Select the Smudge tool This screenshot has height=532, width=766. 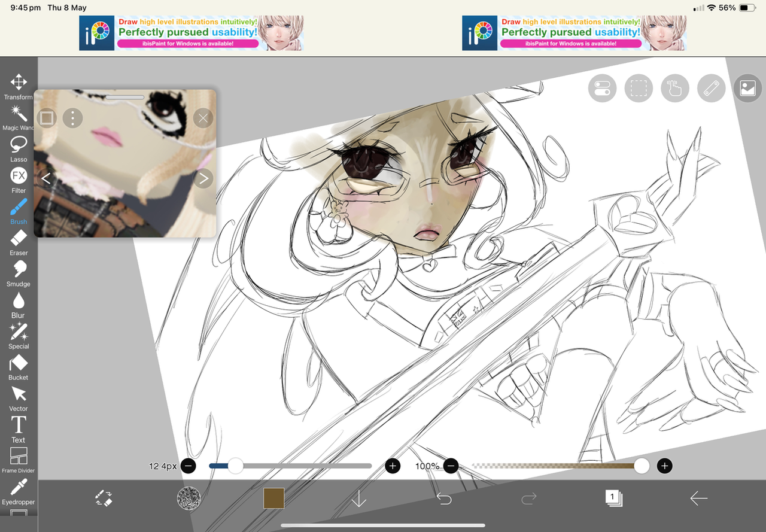click(19, 273)
